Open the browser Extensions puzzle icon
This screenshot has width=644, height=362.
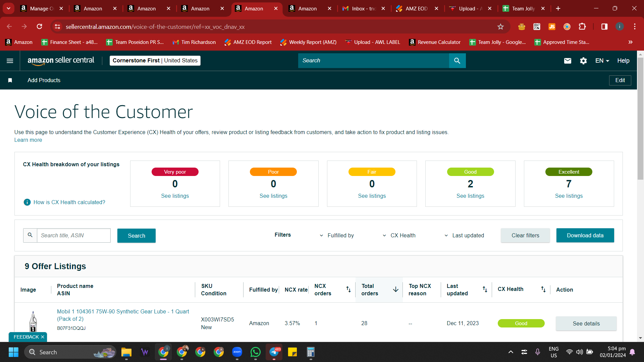coord(582,26)
